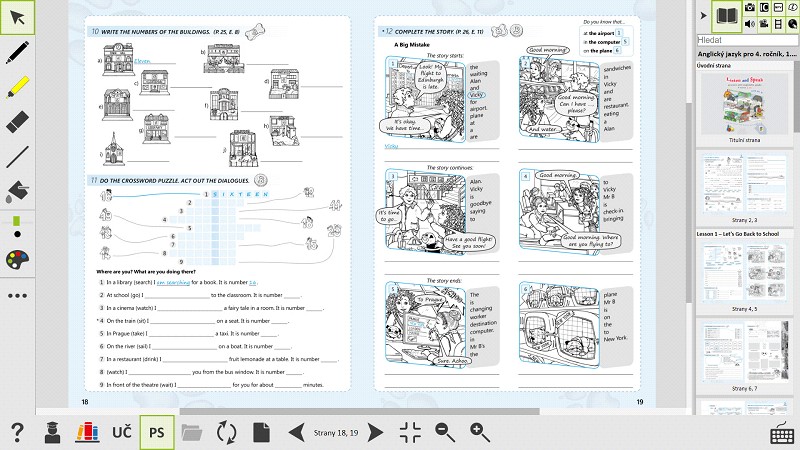Open the teacher profile icon

pos(52,433)
